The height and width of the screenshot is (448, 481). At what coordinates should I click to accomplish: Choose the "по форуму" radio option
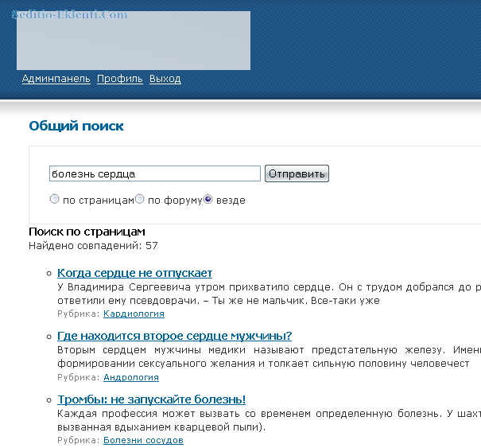pyautogui.click(x=140, y=200)
